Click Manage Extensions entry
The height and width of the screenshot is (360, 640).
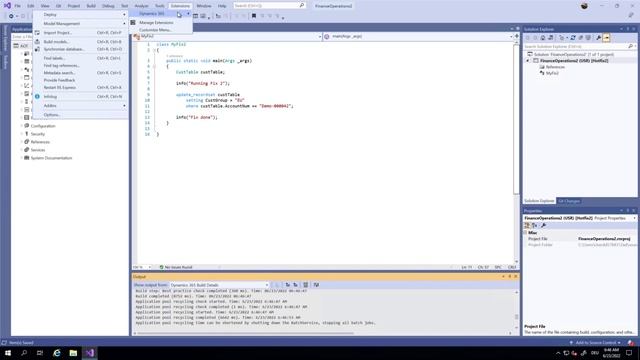point(161,22)
